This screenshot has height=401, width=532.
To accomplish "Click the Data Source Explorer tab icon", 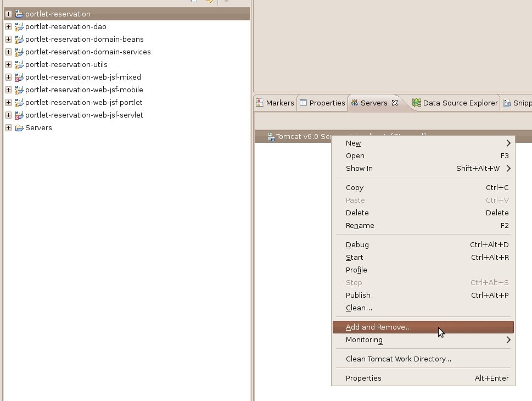I will point(416,103).
